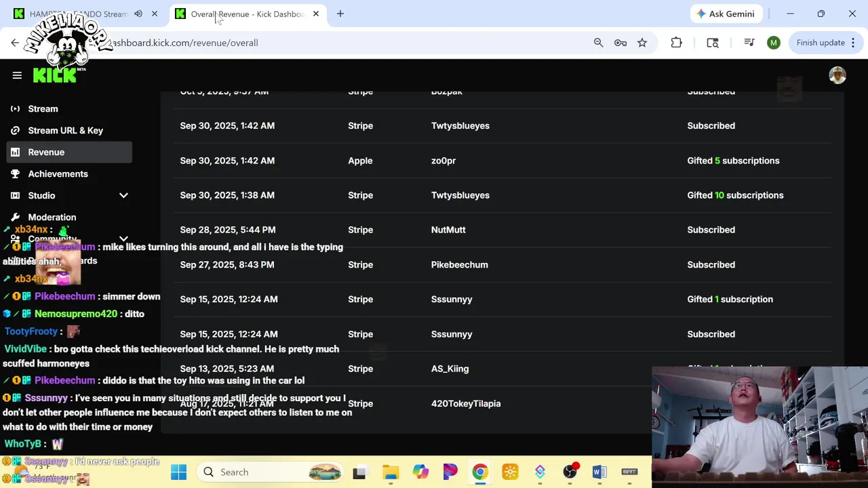Open Moderation in the sidebar
Image resolution: width=868 pixels, height=488 pixels.
pyautogui.click(x=52, y=217)
